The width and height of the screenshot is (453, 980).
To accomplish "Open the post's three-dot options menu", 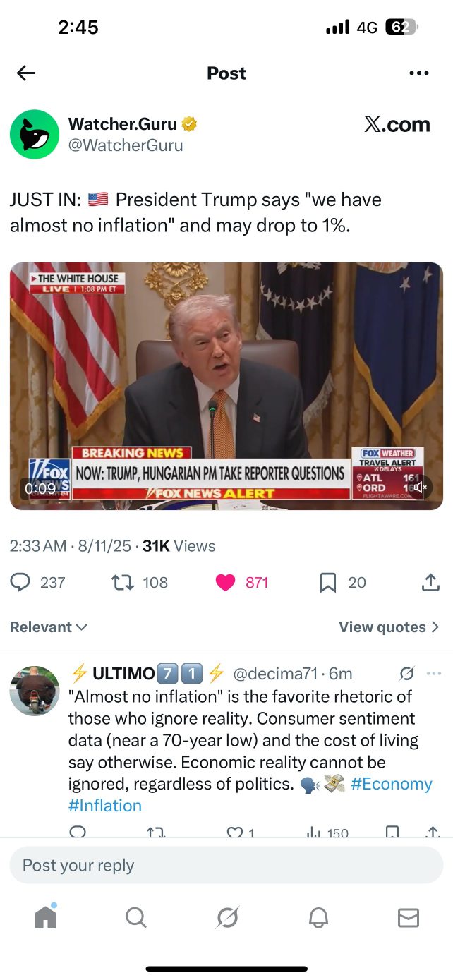I will pyautogui.click(x=419, y=73).
